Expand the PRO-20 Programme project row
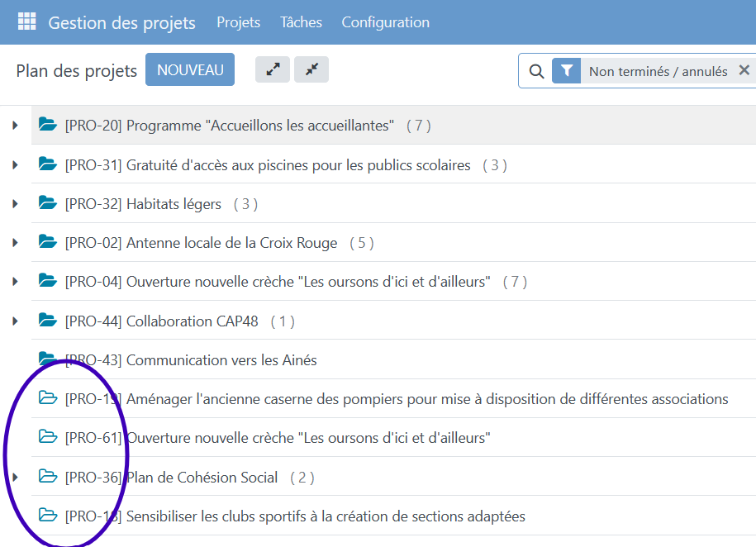Screen dimensions: 756x547 click(x=15, y=126)
